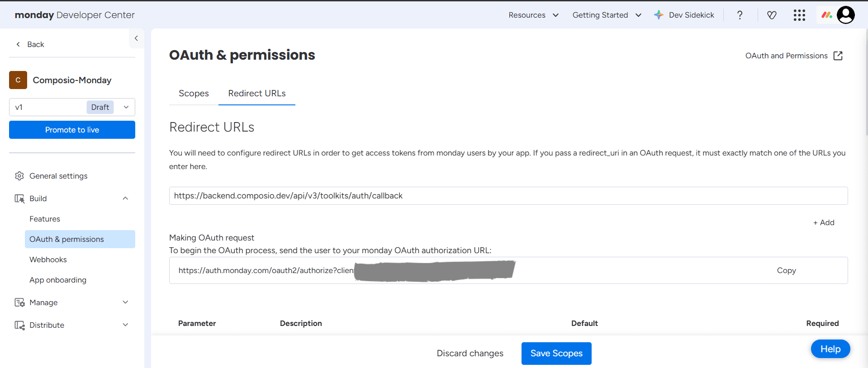Click the Save Scopes button
Screen dimensions: 868x368
coord(556,353)
